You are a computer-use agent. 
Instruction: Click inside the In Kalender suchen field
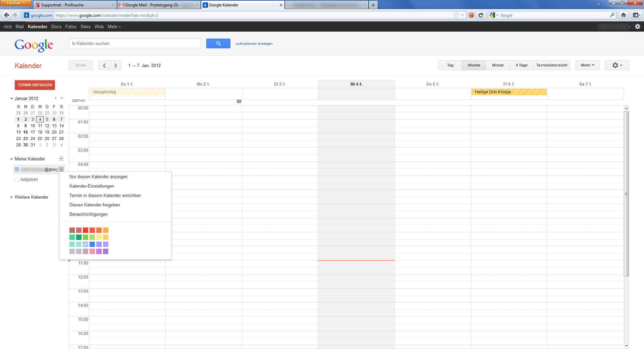point(134,43)
